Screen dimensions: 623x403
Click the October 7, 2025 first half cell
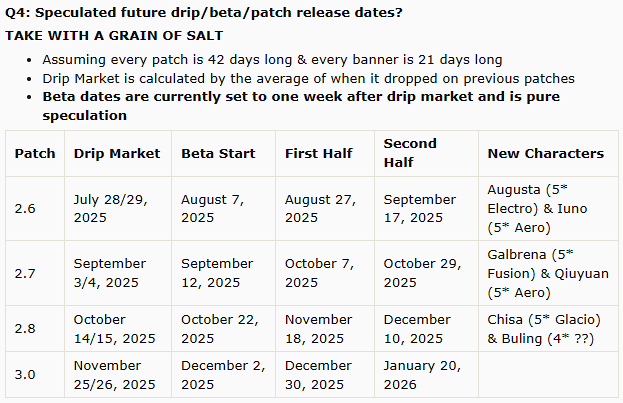pyautogui.click(x=325, y=273)
